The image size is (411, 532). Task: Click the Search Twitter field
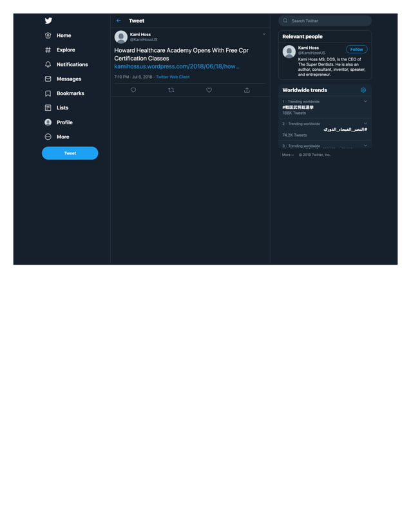click(325, 21)
